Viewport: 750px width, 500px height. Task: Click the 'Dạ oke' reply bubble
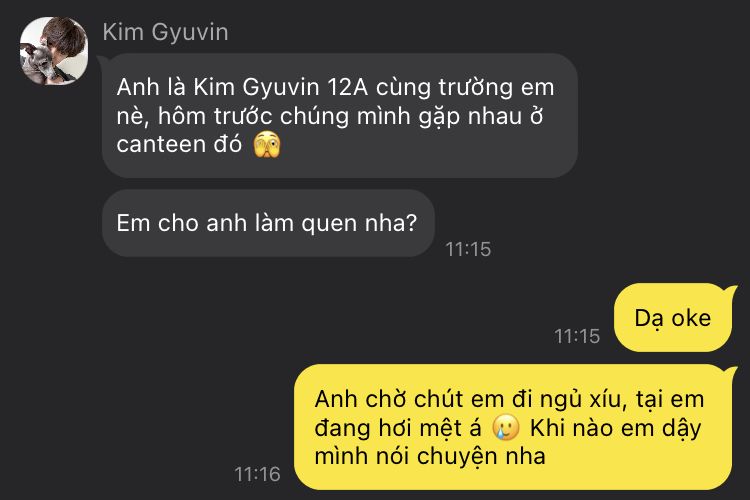click(x=673, y=318)
